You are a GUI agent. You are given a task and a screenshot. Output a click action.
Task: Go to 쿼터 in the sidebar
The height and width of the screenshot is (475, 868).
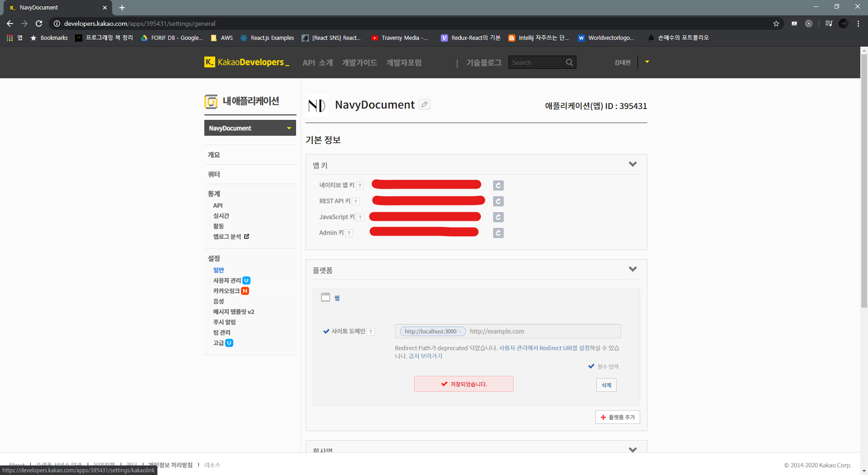pos(214,174)
